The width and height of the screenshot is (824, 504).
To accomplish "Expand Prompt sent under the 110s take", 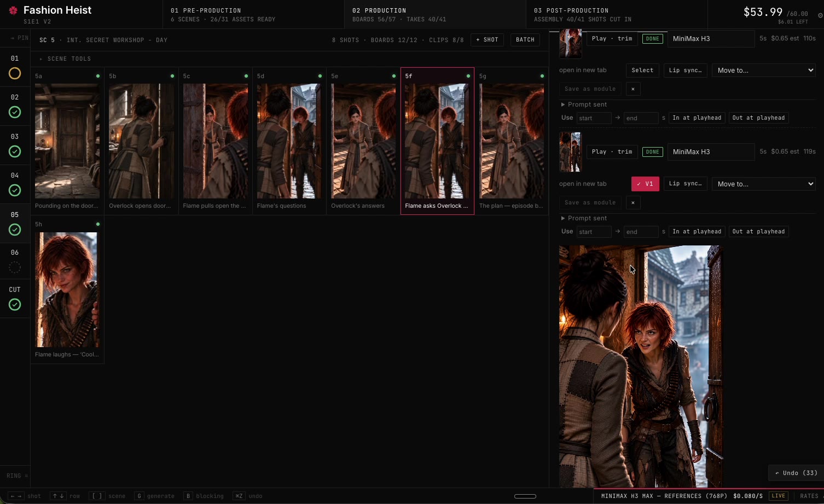I will click(584, 104).
